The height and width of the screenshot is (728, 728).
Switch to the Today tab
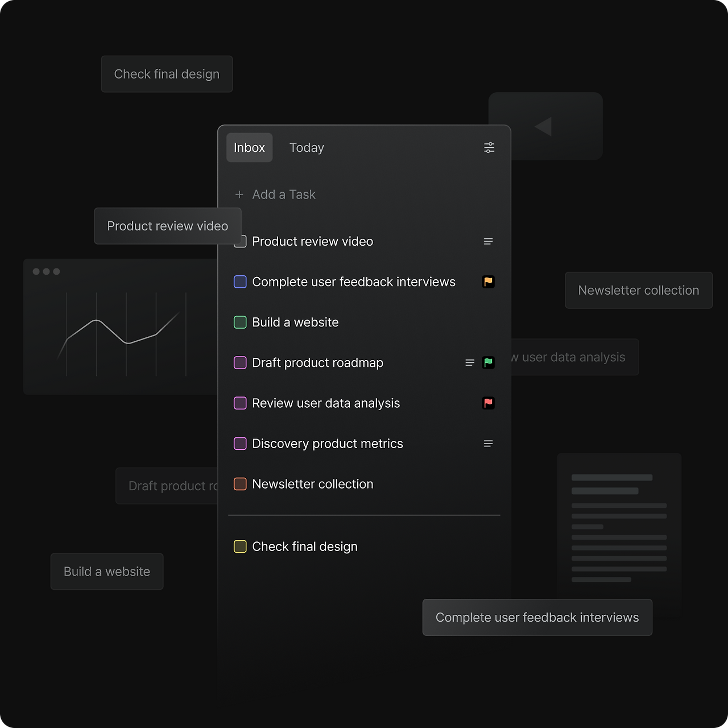tap(307, 147)
